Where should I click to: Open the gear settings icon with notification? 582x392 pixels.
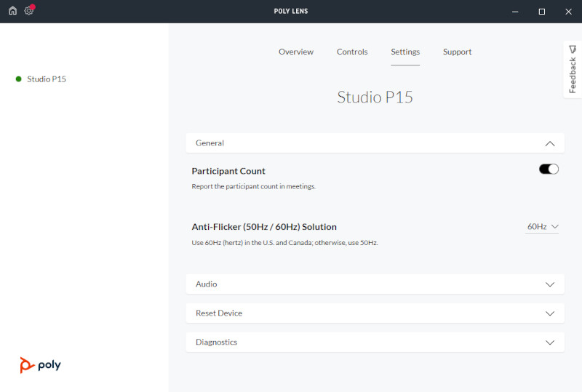tap(29, 10)
